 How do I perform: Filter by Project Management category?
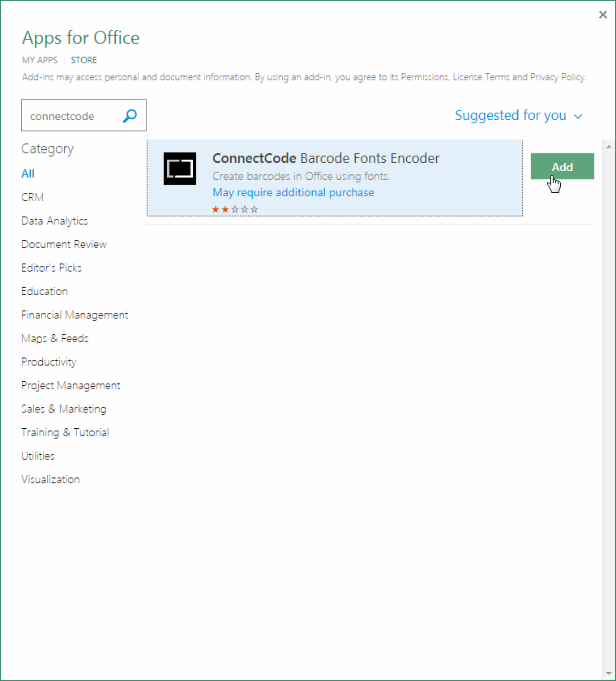[x=71, y=385]
